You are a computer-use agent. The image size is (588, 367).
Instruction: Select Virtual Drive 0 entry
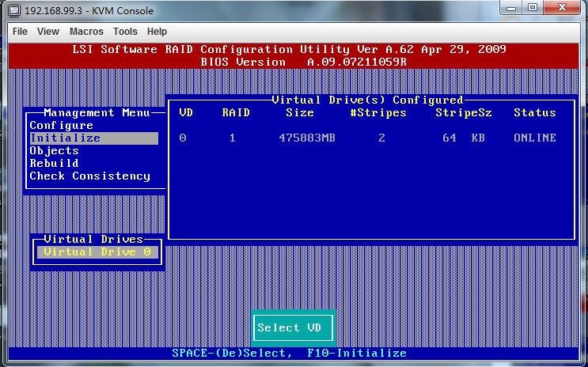click(97, 252)
